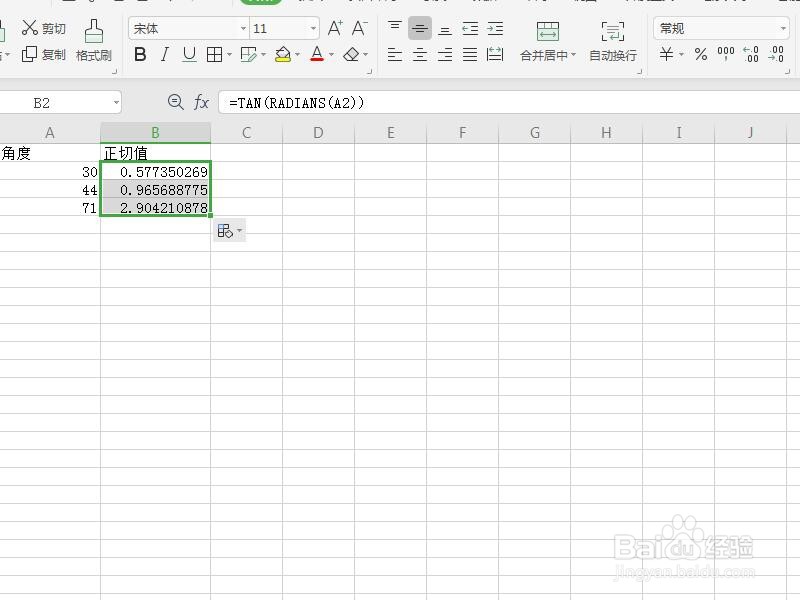Click the eraser clear formatting icon
Image resolution: width=800 pixels, height=600 pixels.
[x=351, y=54]
